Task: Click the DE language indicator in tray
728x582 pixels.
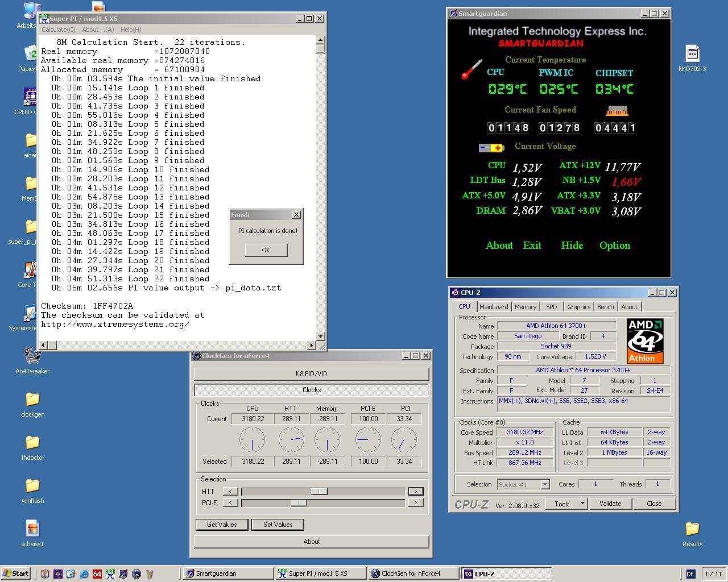Action: point(690,574)
